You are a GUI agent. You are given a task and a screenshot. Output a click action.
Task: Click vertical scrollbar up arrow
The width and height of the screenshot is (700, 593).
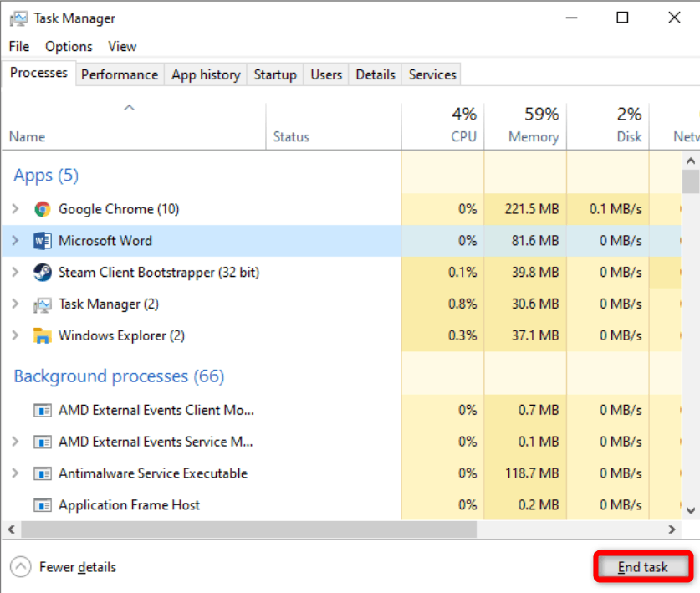point(691,161)
